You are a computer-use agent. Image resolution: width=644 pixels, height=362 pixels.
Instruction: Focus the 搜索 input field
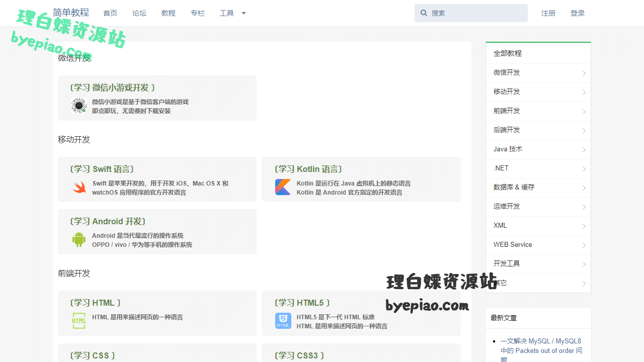click(471, 13)
